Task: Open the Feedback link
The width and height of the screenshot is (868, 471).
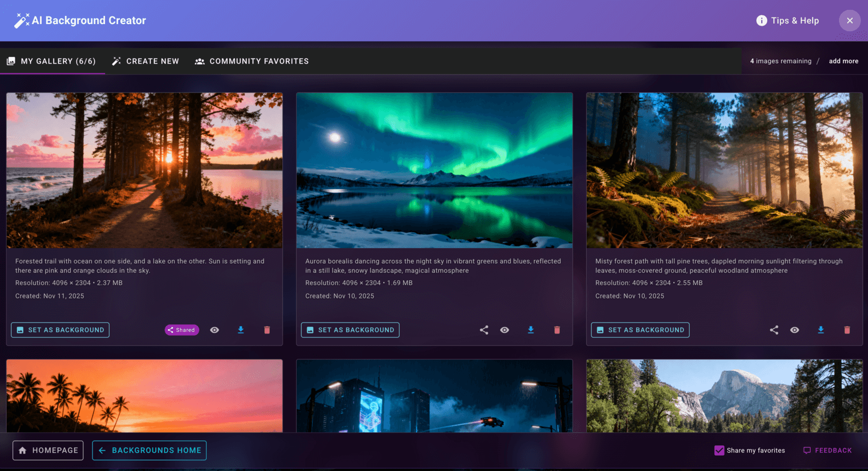Action: (x=828, y=450)
